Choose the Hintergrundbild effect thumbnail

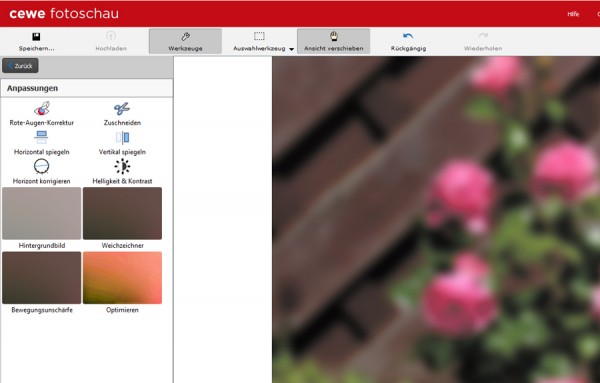click(42, 213)
